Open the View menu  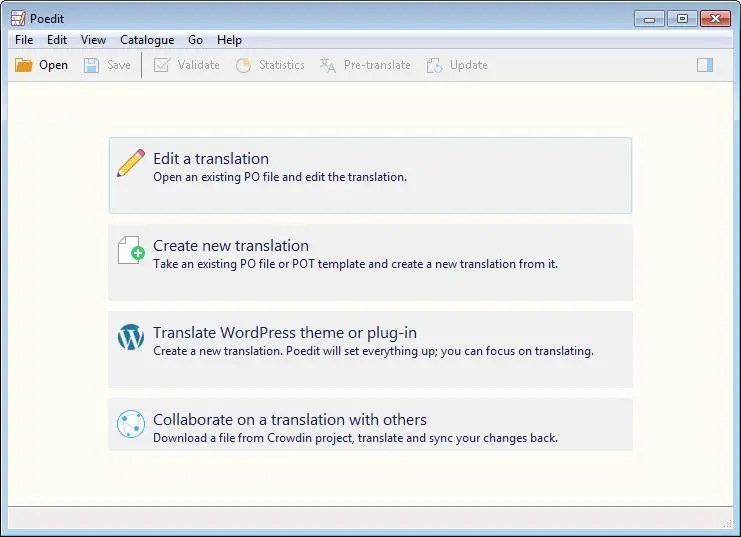[x=93, y=40]
